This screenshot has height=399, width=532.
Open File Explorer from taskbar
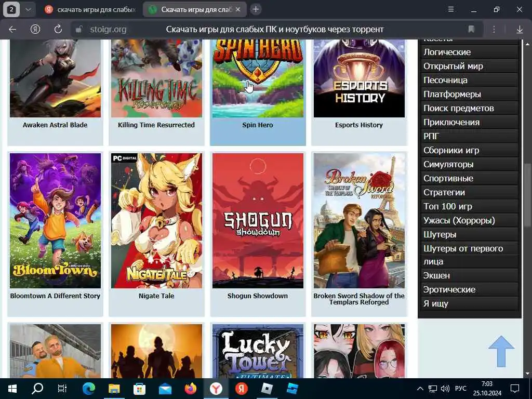(114, 389)
